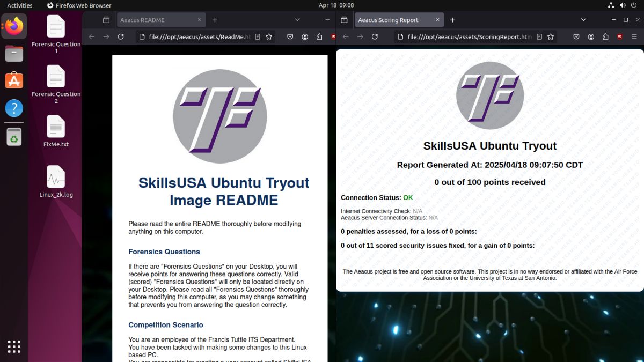Switch to the Aeacus Scoring Report tab
644x362 pixels.
(x=399, y=20)
